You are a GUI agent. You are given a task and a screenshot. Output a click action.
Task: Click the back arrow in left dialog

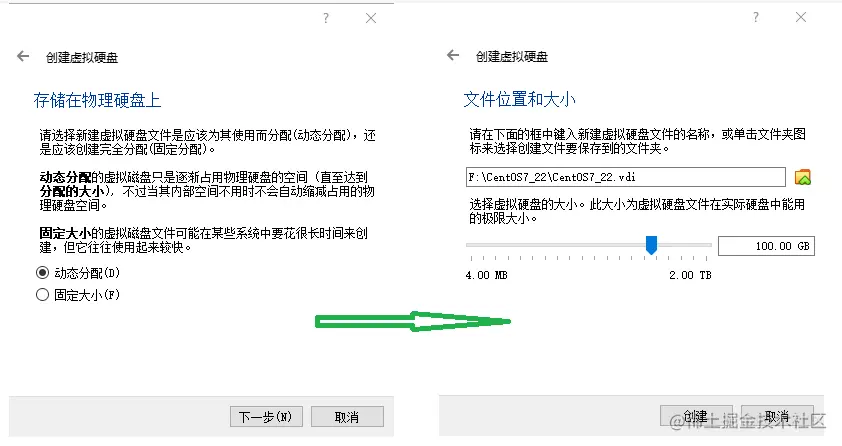pyautogui.click(x=23, y=56)
